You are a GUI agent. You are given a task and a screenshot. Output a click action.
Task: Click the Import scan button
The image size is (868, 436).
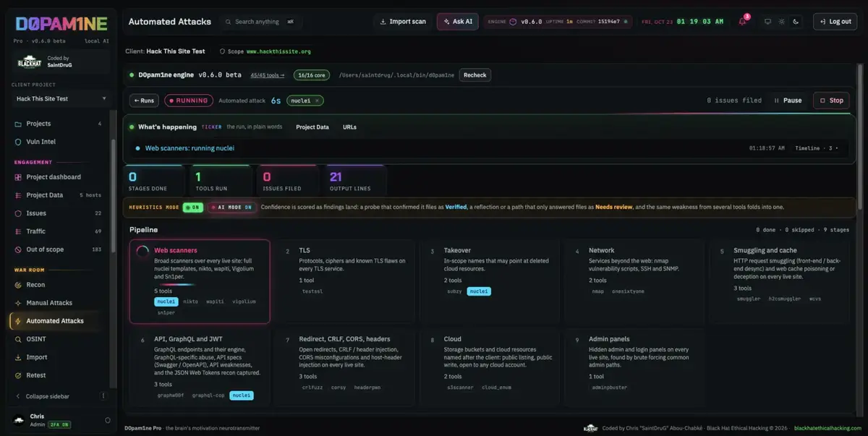(403, 22)
